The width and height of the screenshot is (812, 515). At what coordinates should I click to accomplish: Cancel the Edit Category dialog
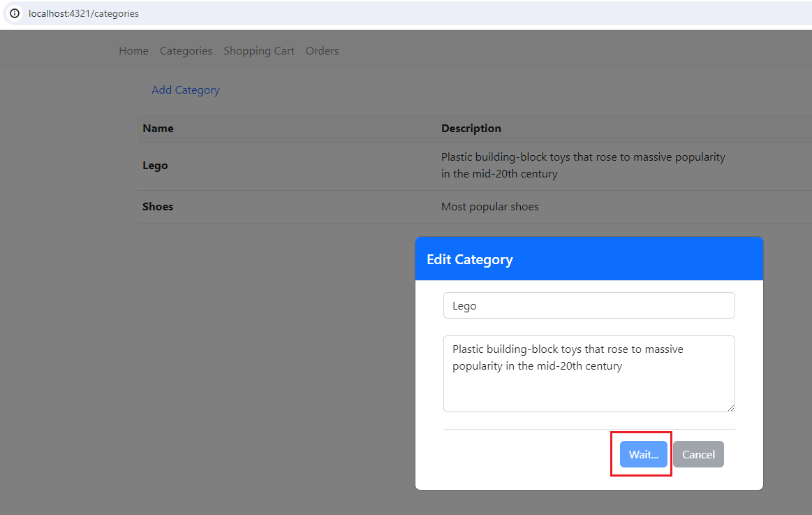click(698, 454)
